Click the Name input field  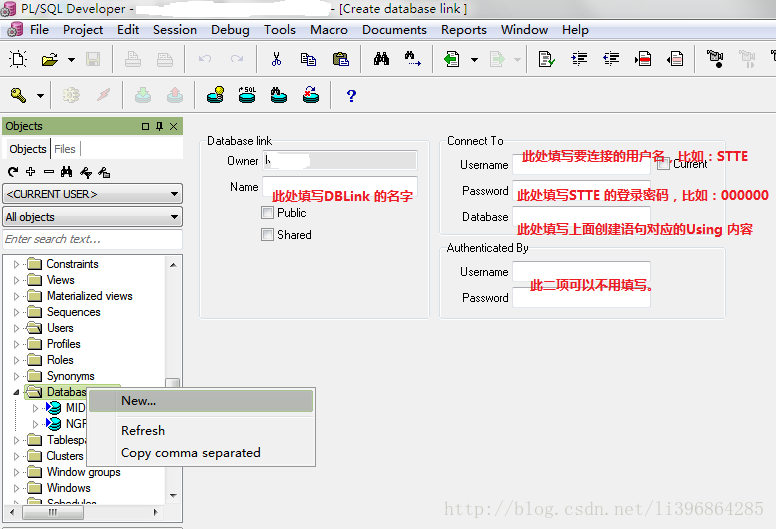pyautogui.click(x=340, y=187)
